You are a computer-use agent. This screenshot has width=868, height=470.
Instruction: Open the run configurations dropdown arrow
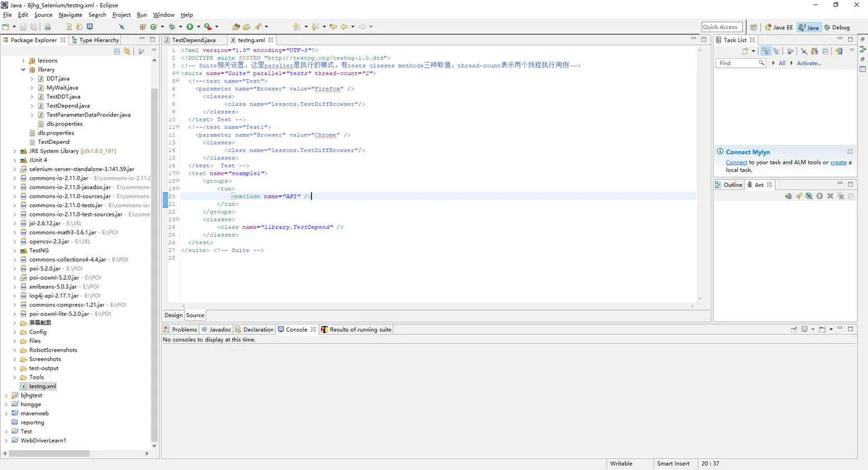(198, 27)
